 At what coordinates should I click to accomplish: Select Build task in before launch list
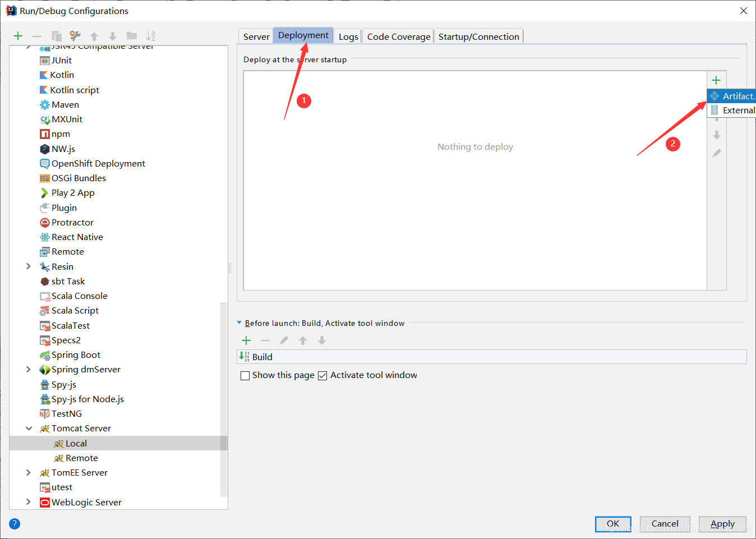[x=492, y=357]
